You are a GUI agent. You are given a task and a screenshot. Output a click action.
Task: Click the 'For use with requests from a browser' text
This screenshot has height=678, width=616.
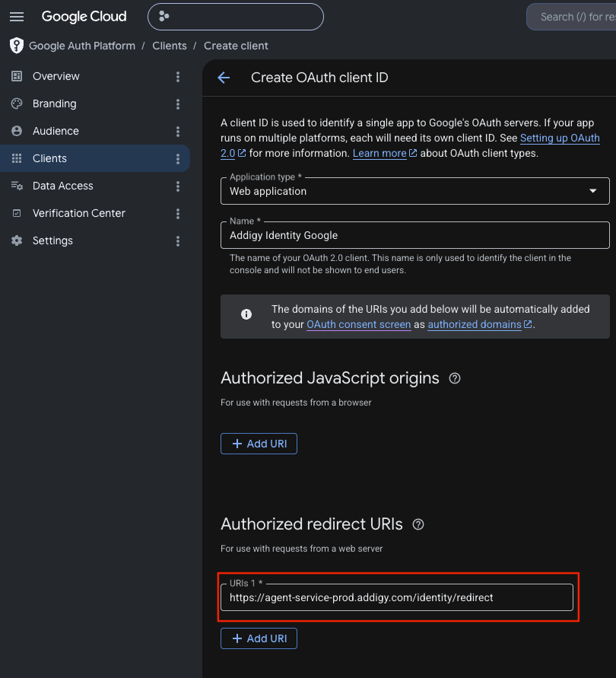(296, 403)
